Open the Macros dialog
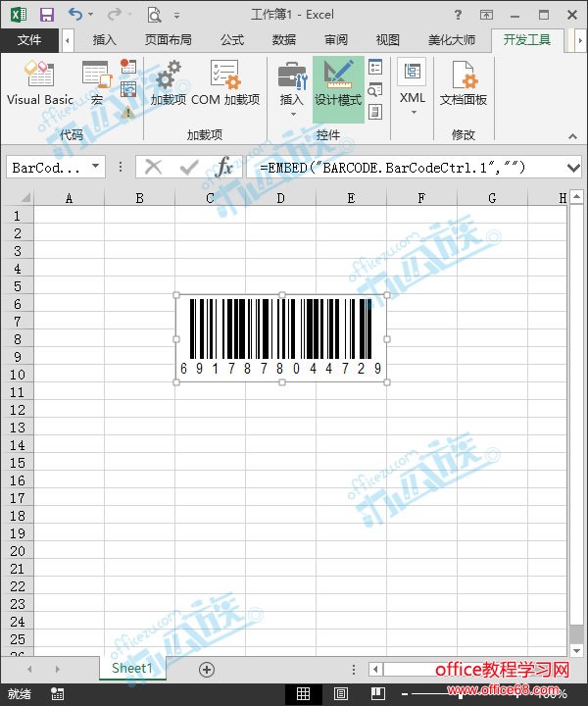The height and width of the screenshot is (706, 588). [97, 84]
